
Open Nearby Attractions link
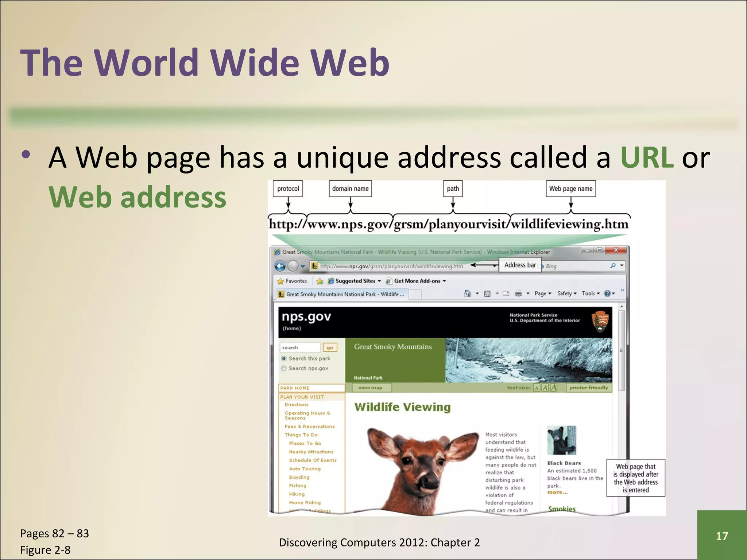click(x=311, y=452)
